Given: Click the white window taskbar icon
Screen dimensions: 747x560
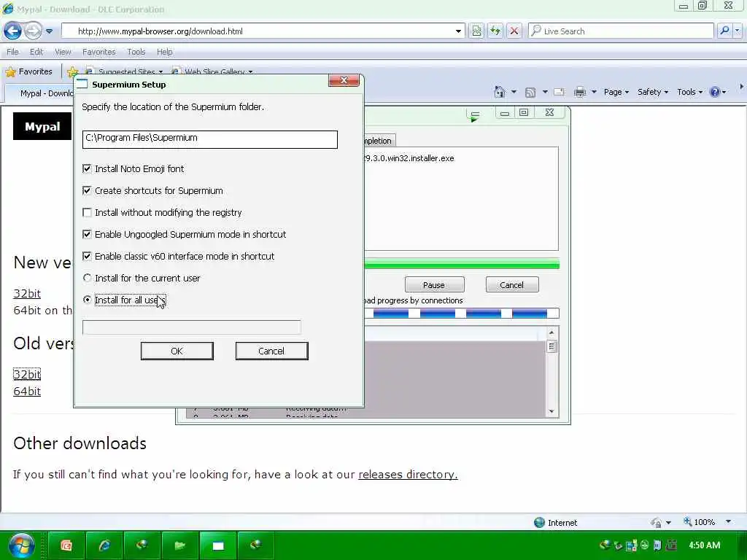Looking at the screenshot, I should (218, 545).
